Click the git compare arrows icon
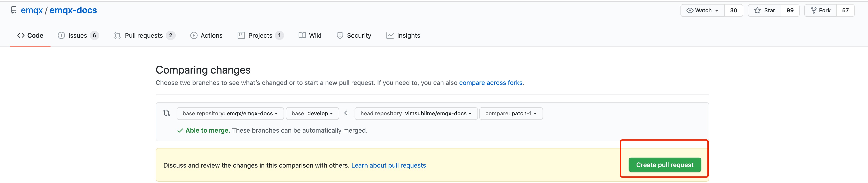868x183 pixels. pos(166,113)
